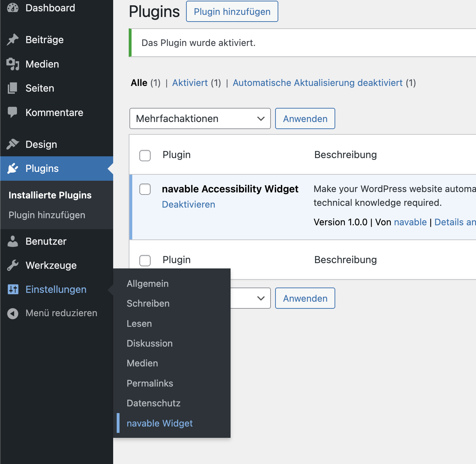
Task: Open the Mehrfachaktionen dropdown
Action: [200, 118]
